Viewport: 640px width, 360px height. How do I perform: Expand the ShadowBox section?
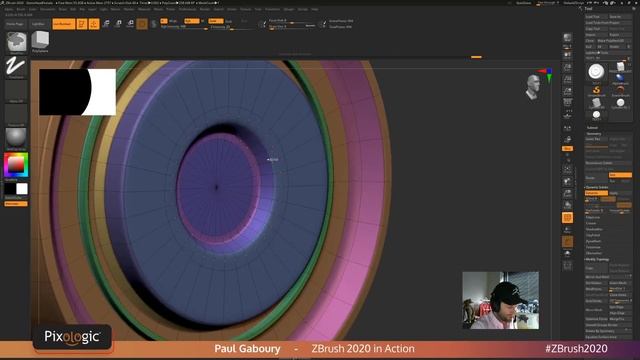[x=594, y=229]
